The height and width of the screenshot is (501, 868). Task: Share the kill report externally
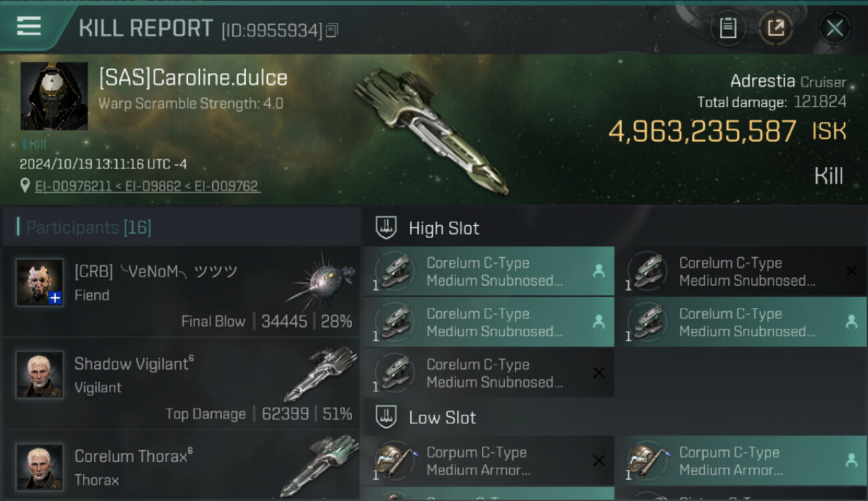(775, 28)
